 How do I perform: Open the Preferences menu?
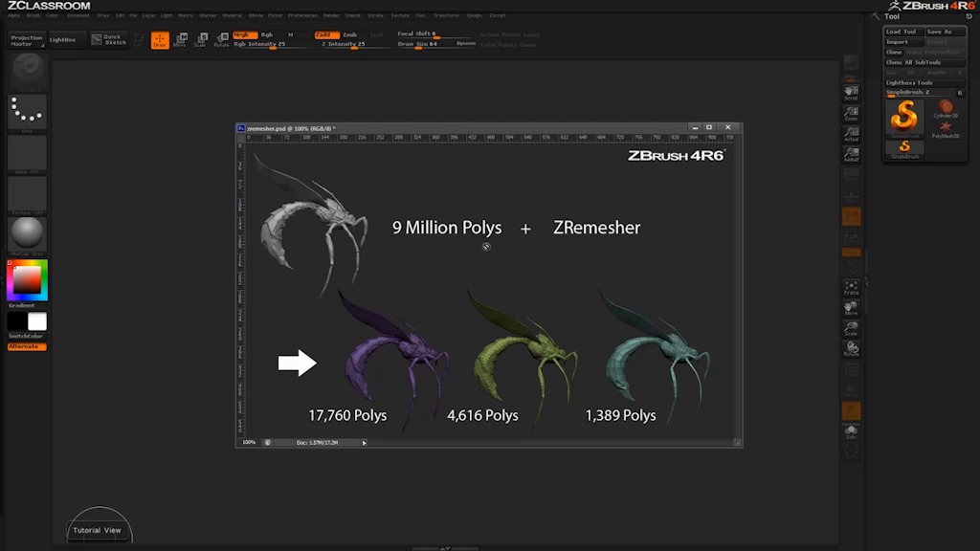(x=302, y=15)
